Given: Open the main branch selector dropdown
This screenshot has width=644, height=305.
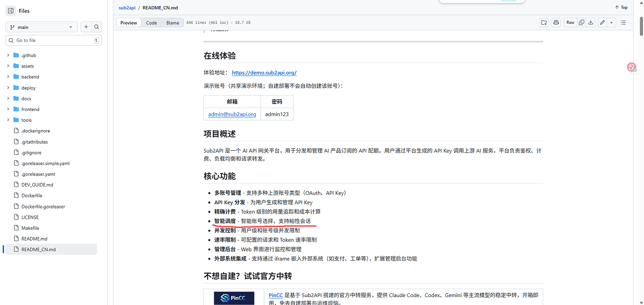Looking at the screenshot, I should [42, 27].
